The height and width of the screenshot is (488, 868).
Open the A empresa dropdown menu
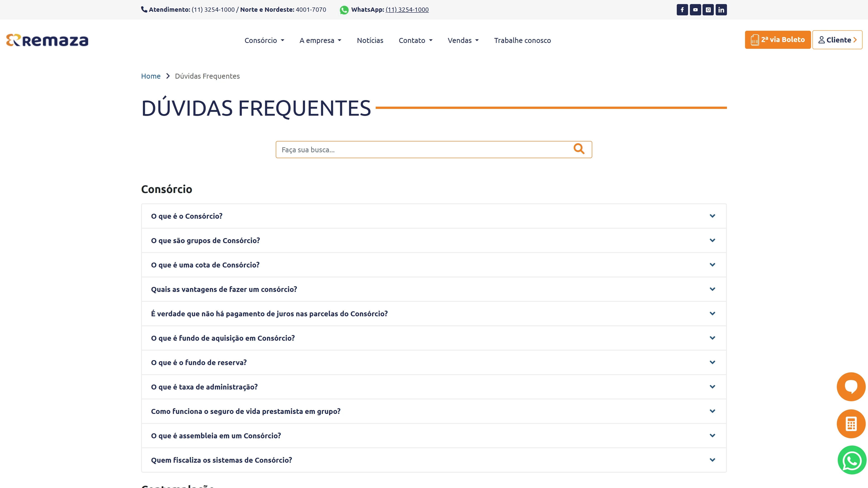pyautogui.click(x=321, y=40)
